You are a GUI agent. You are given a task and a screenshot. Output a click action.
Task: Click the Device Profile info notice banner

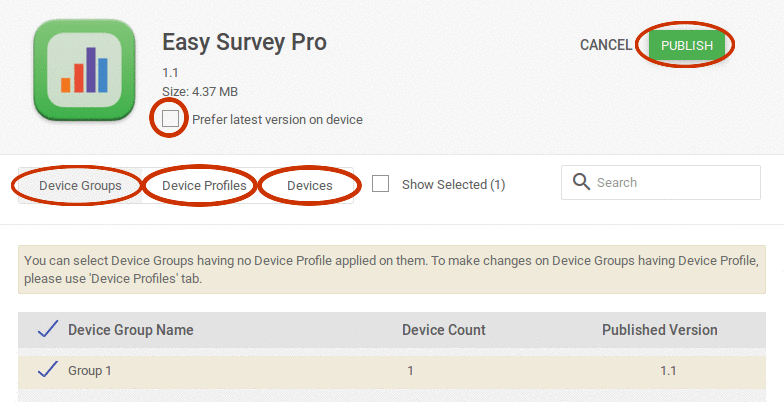click(x=392, y=270)
